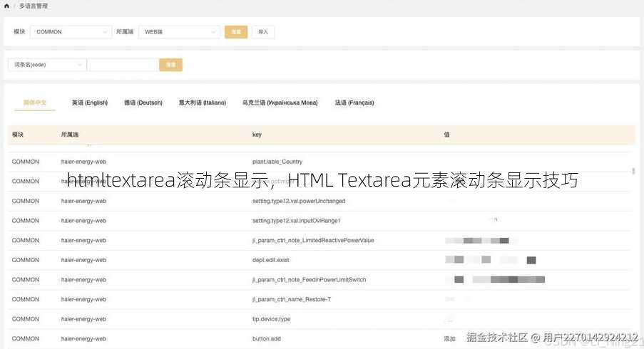Click the 值 column header

(446, 135)
